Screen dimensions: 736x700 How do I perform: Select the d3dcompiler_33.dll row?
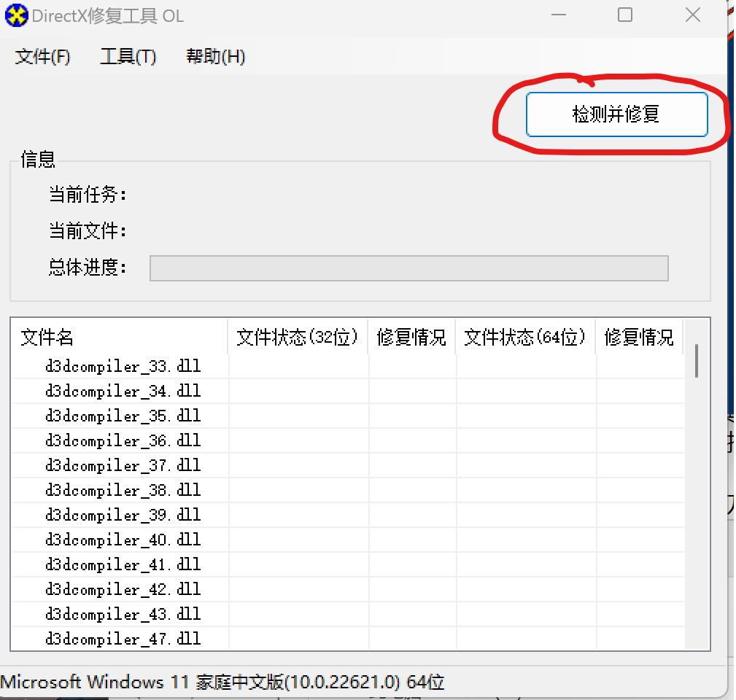point(347,366)
